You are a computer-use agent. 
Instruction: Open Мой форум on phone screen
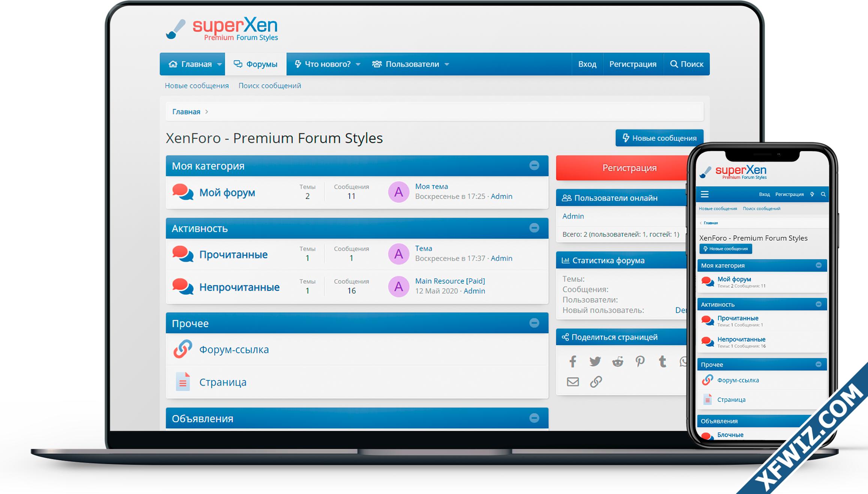[734, 279]
